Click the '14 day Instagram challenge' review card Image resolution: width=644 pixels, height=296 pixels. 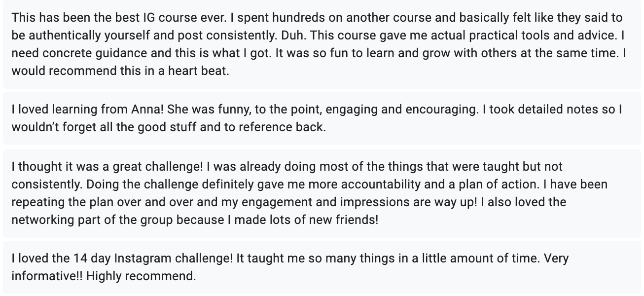(322, 267)
